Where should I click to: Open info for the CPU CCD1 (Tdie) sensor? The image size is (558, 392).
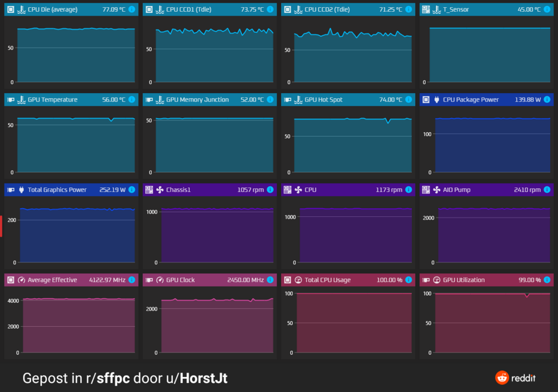[270, 9]
